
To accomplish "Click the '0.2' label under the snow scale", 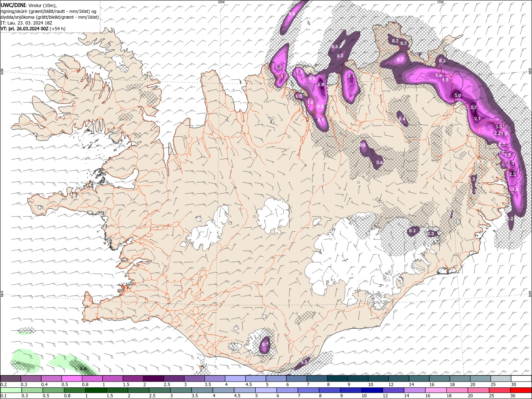I will pos(3,384).
